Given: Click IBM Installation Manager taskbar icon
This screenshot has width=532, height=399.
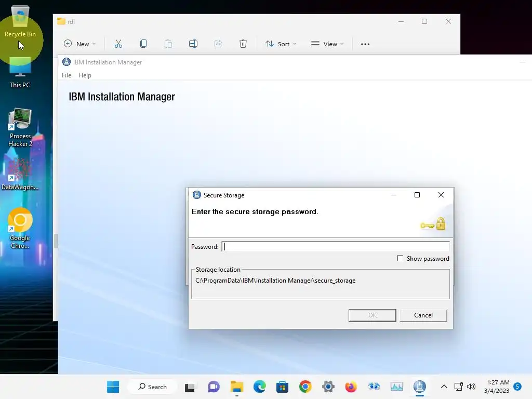Looking at the screenshot, I should 420,387.
